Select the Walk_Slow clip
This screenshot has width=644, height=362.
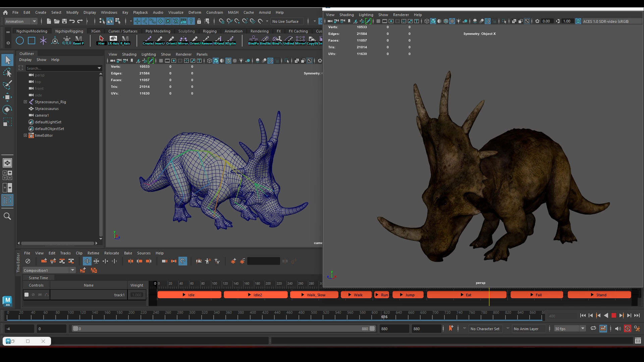(x=314, y=295)
